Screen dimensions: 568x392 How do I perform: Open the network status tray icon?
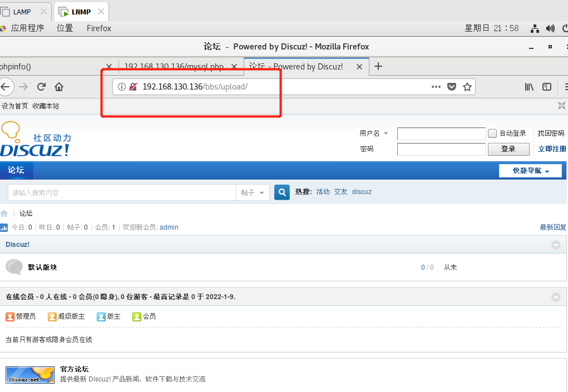tap(535, 28)
